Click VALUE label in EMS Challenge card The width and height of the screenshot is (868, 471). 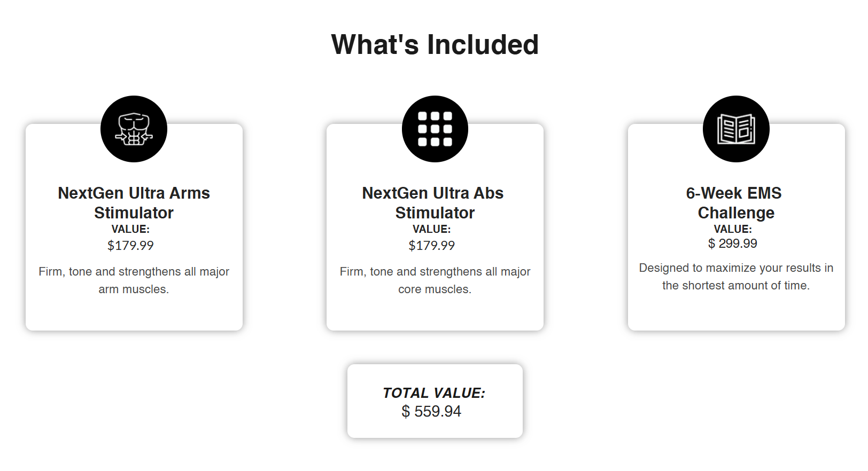(733, 229)
